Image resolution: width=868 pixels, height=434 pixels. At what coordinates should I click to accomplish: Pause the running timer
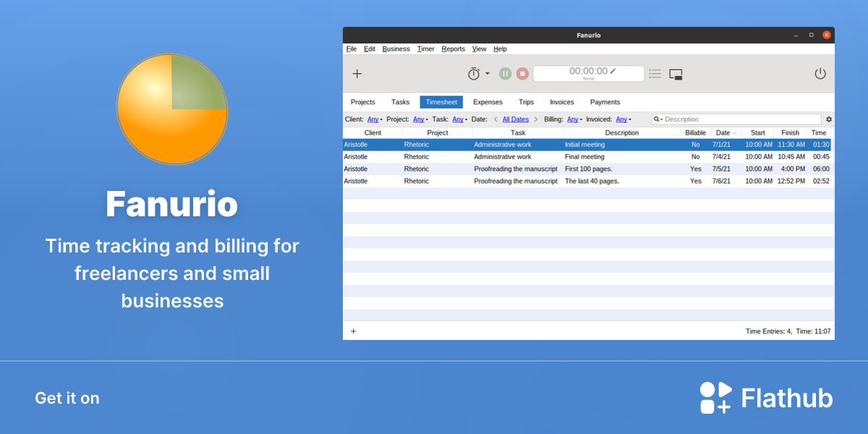(506, 73)
